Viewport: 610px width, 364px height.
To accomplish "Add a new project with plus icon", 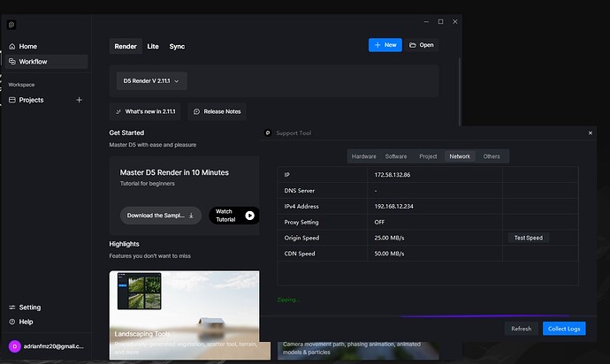I will [x=79, y=100].
